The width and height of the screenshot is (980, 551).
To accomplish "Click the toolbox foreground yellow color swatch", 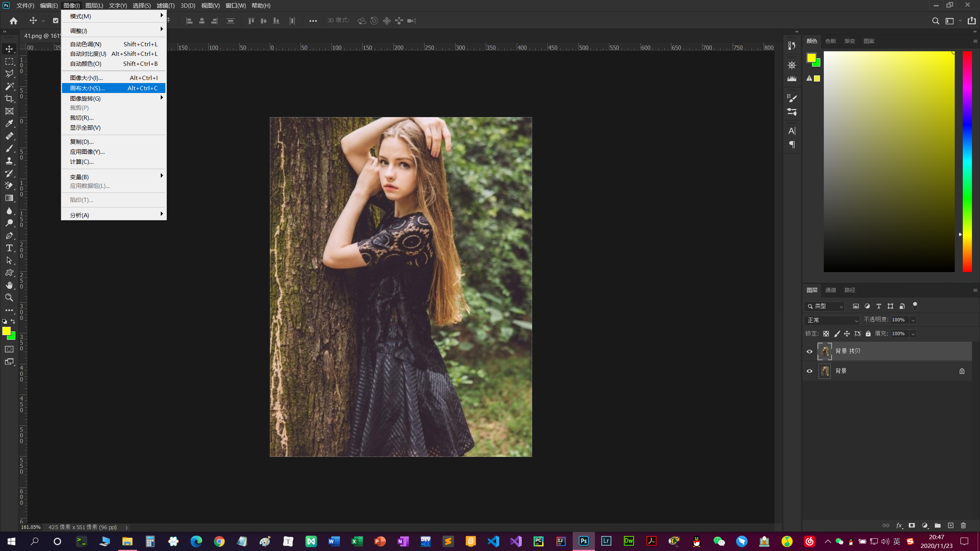I will (7, 331).
